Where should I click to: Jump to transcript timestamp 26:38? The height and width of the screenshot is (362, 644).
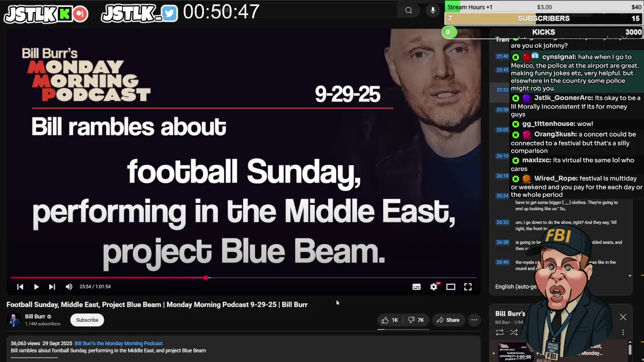[502, 242]
